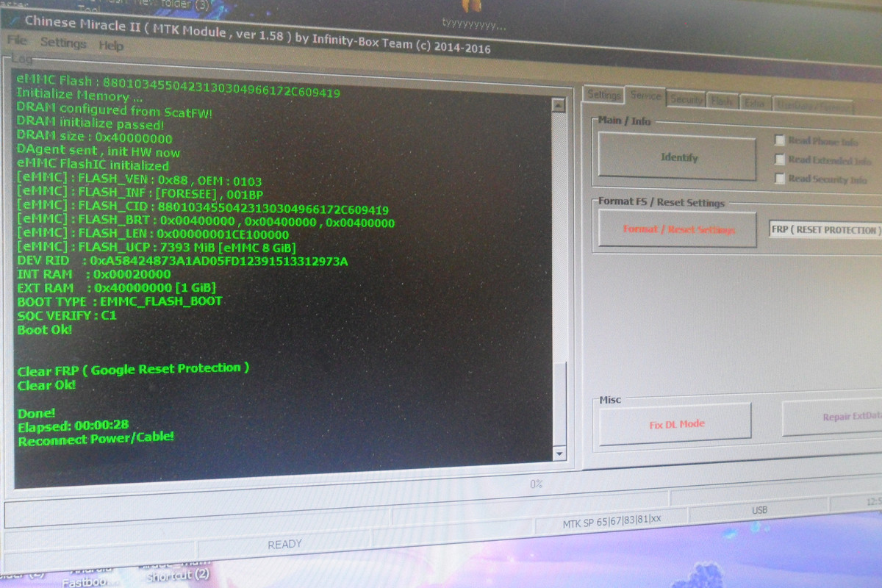Click the 'EXT RAM : 0x40000000 [1 GiB]' line
This screenshot has width=882, height=588.
(x=115, y=287)
